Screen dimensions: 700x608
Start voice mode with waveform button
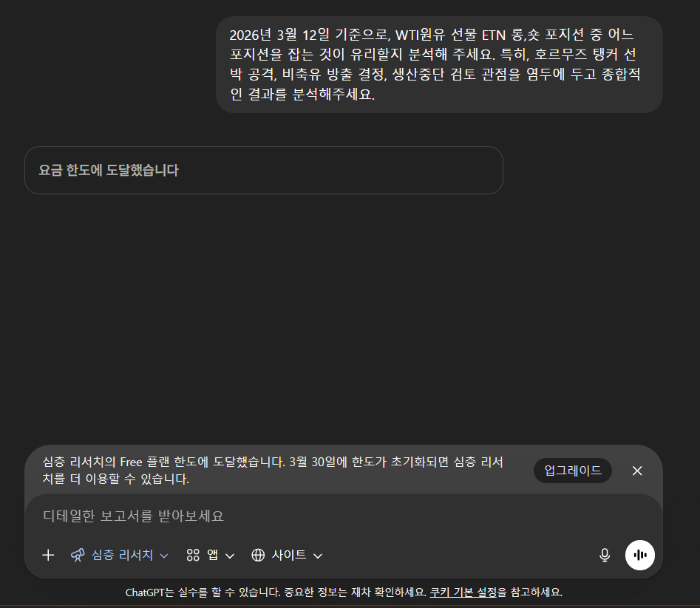639,556
